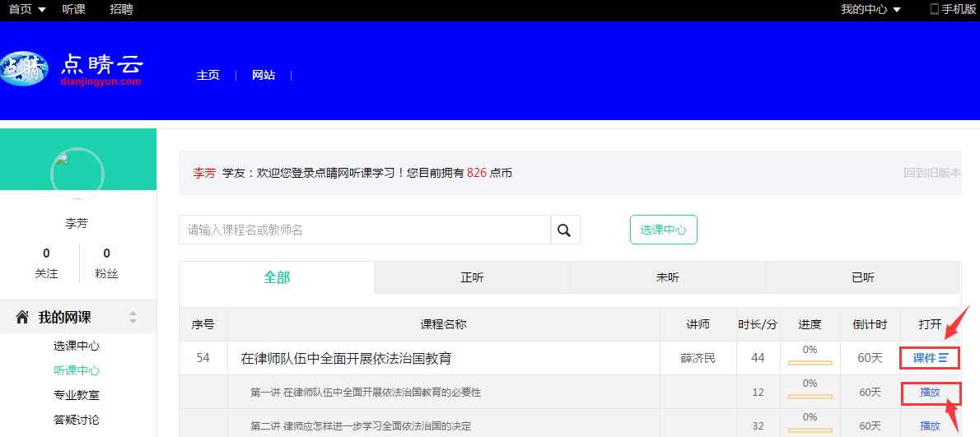Open the 我的中心 dropdown menu
980x437 pixels.
click(870, 9)
